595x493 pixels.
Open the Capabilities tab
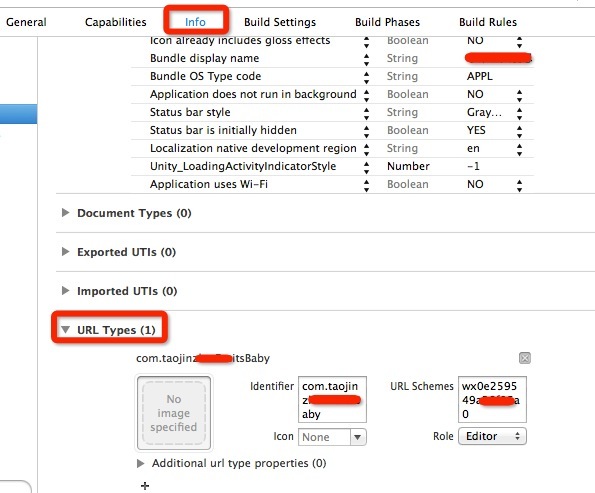116,22
